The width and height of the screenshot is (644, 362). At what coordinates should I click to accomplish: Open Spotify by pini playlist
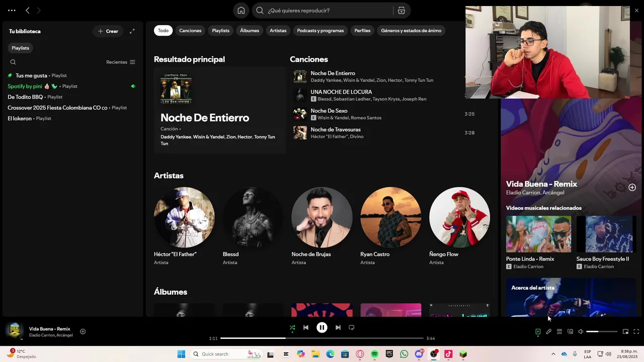tap(72, 86)
